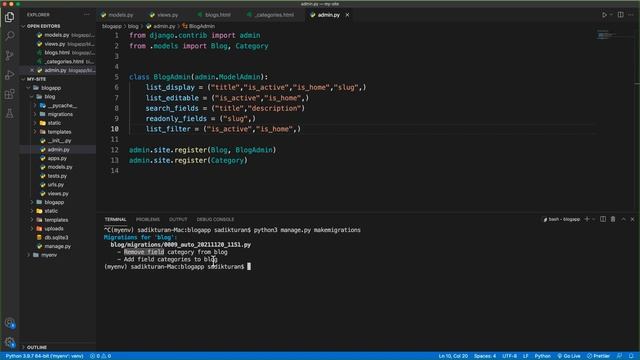Open models.py in the blog folder tree
Image resolution: width=640 pixels, height=360 pixels.
60,167
